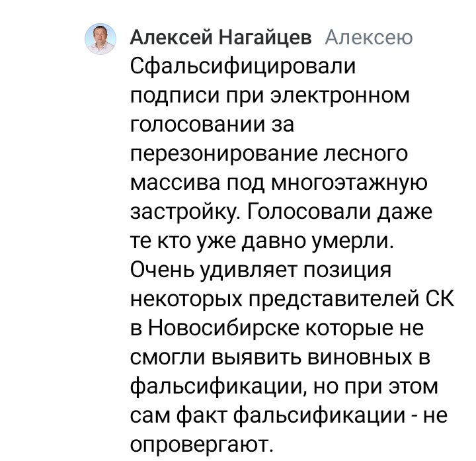Click the phrase перезонирование лесного
Screen dimensions: 476x461
click(269, 154)
